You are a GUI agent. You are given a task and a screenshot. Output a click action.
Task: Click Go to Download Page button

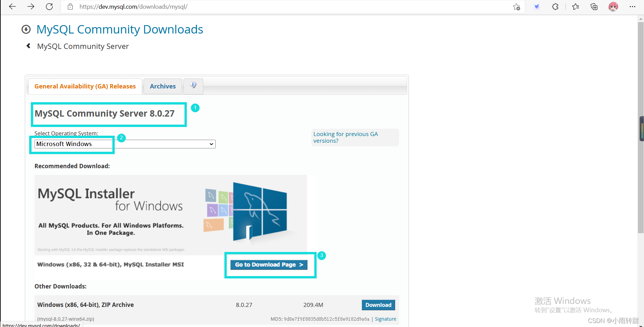click(269, 265)
